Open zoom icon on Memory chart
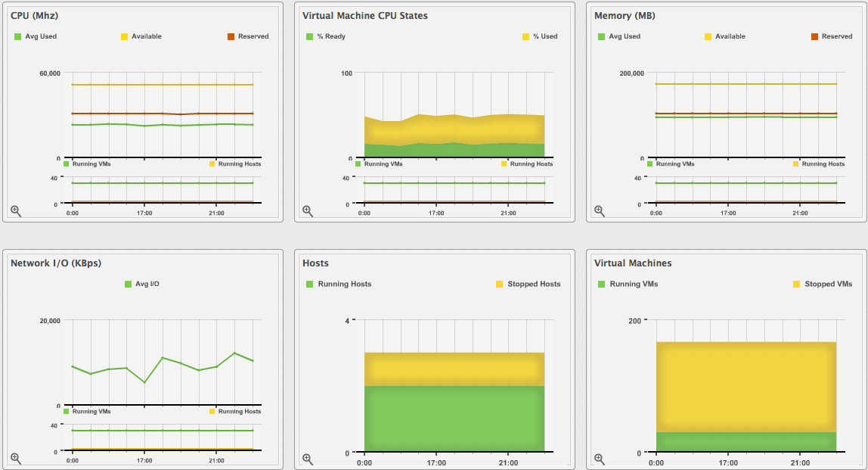This screenshot has height=470, width=868. [x=600, y=211]
